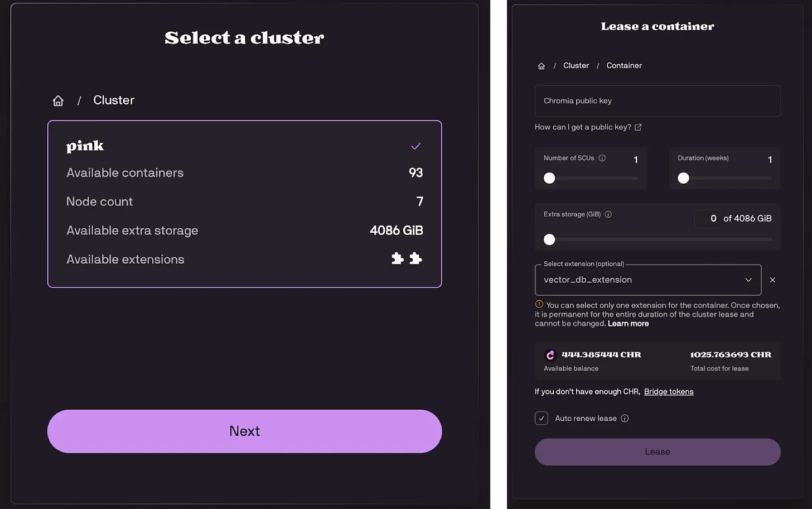Viewport: 812px width, 509px height.
Task: Click the first puzzle-piece extension icon
Action: point(397,258)
